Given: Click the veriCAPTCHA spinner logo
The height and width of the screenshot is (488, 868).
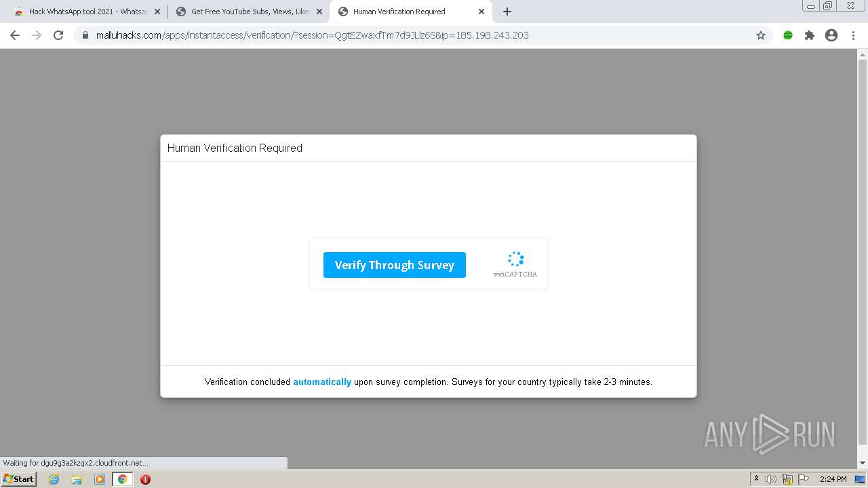Looking at the screenshot, I should tap(515, 260).
